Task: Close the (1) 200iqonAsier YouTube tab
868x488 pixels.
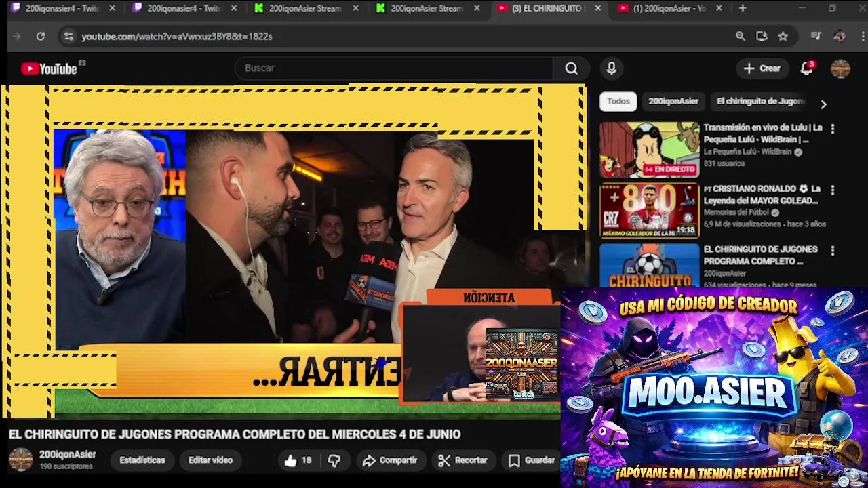Action: click(719, 8)
